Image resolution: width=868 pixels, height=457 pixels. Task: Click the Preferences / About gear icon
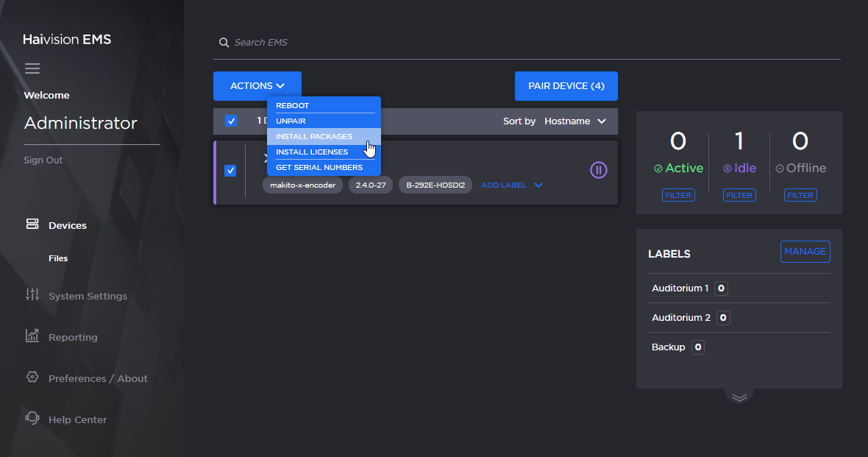tap(32, 378)
